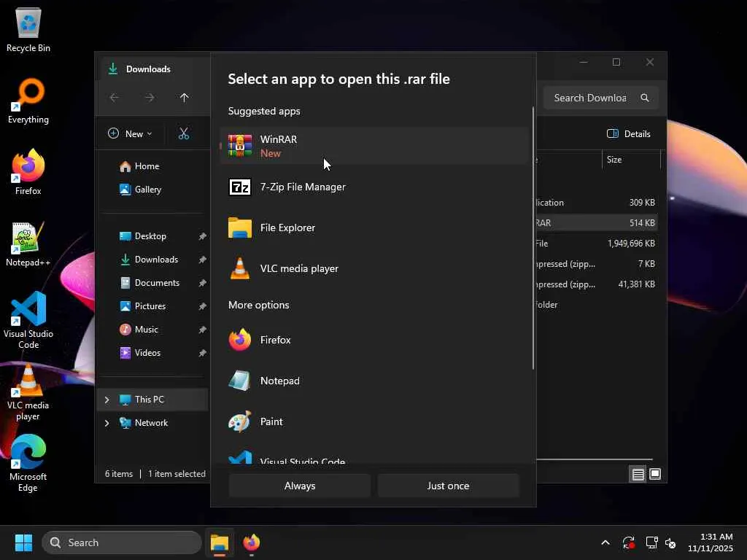Screen dimensions: 747x560
Task: Select Visual Studio Code desktop shortcut
Action: point(28,320)
